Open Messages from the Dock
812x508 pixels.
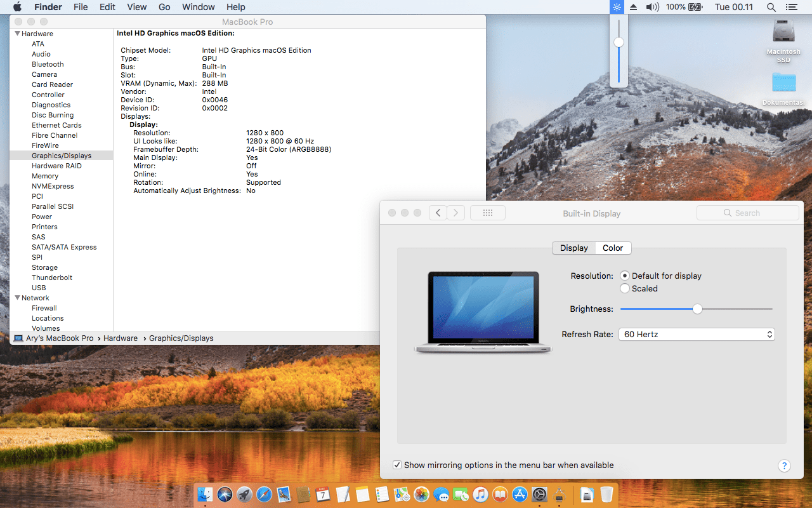point(441,494)
